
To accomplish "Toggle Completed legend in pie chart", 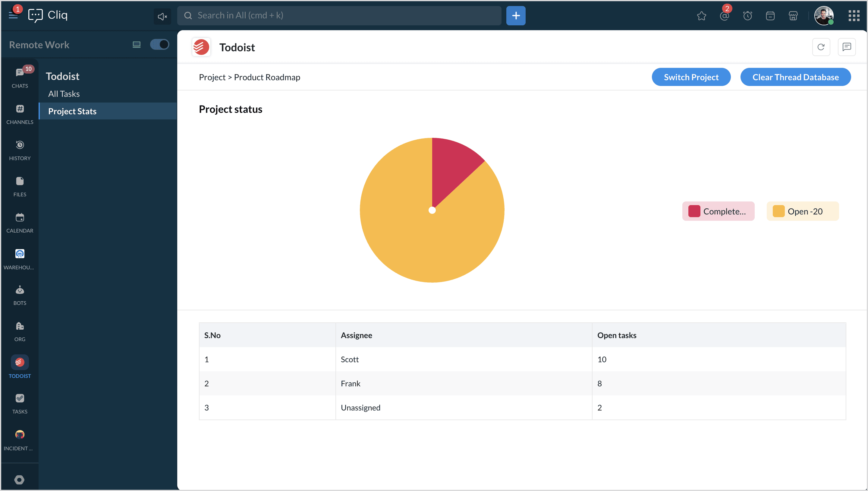I will tap(718, 211).
